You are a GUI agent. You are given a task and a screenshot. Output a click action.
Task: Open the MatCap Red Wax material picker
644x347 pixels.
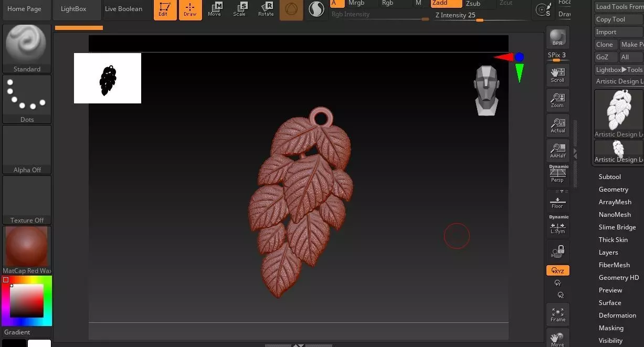27,250
